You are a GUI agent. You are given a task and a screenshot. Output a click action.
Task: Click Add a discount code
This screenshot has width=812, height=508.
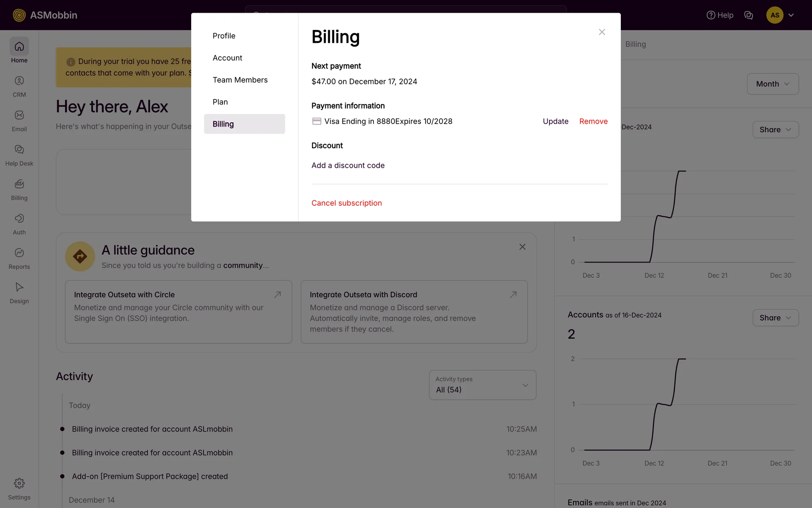pos(348,166)
